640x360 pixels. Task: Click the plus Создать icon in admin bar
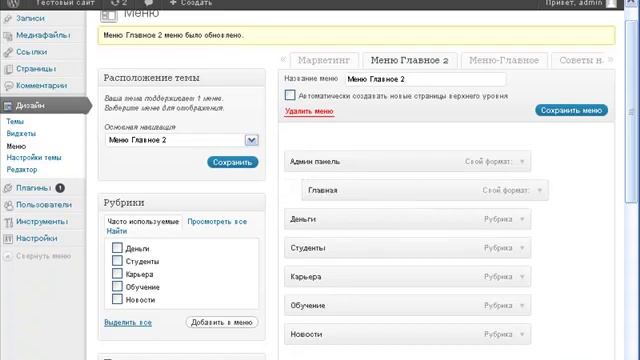[173, 3]
